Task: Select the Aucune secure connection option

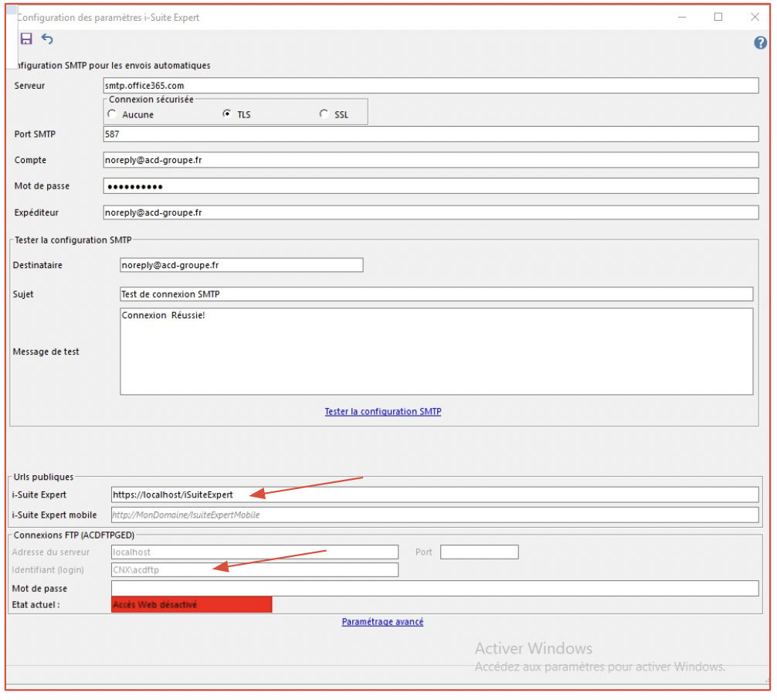Action: click(112, 114)
